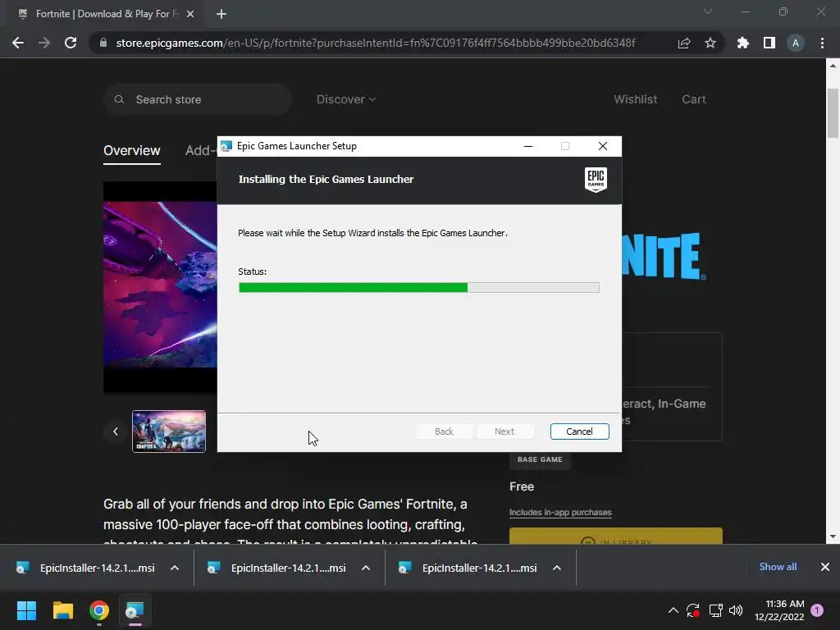Click the volume speaker tray icon

click(736, 610)
